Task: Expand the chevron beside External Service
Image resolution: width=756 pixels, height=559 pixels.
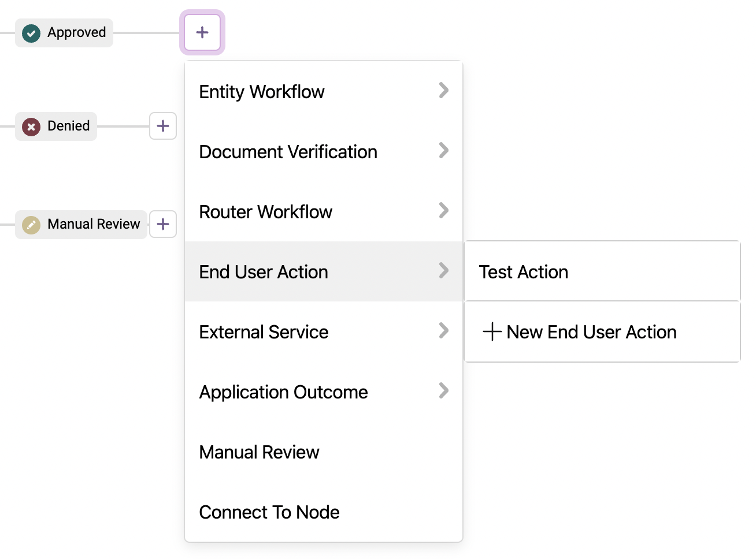Action: point(444,330)
